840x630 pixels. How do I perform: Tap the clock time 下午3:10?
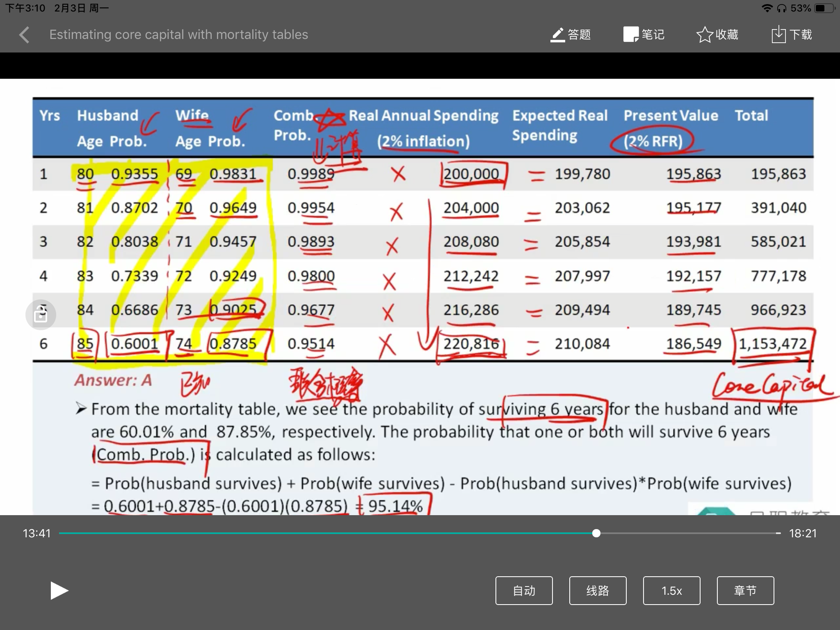pos(25,8)
